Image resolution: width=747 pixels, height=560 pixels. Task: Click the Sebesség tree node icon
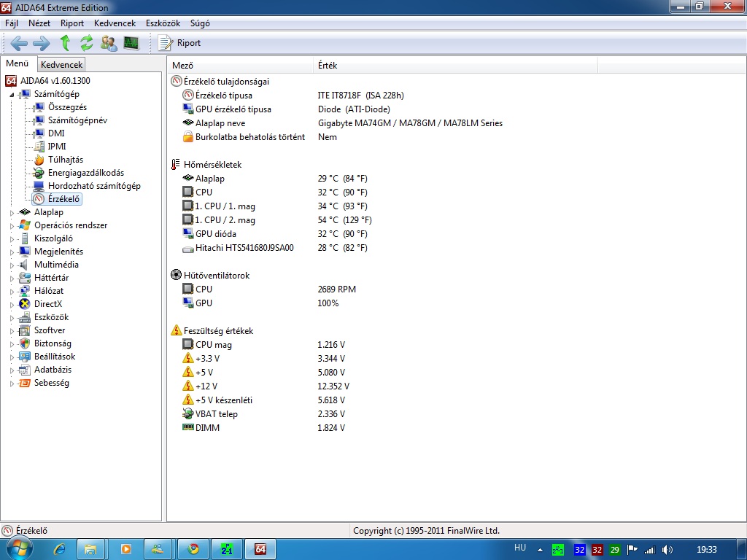click(25, 384)
